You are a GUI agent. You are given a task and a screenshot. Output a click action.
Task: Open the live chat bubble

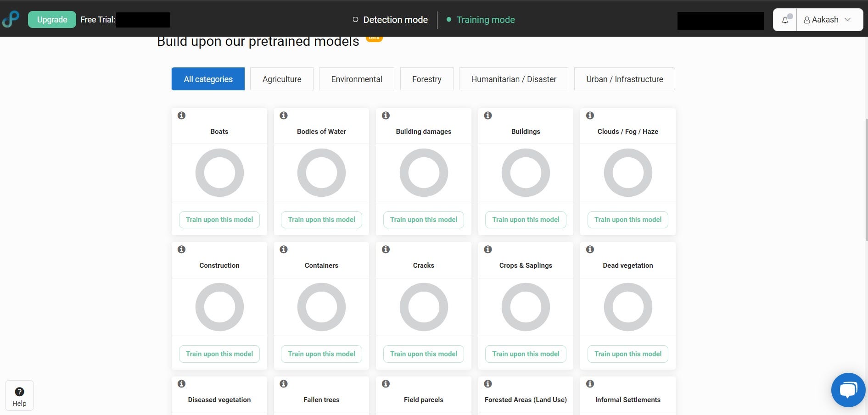tap(848, 390)
